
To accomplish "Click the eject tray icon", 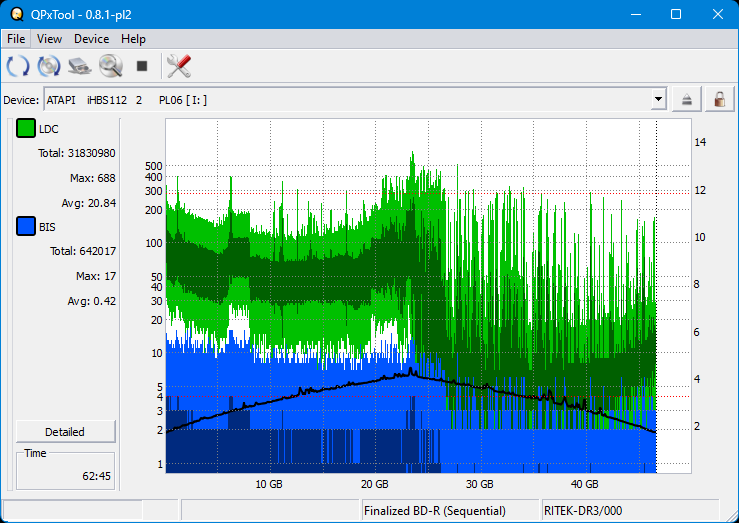I will [687, 99].
